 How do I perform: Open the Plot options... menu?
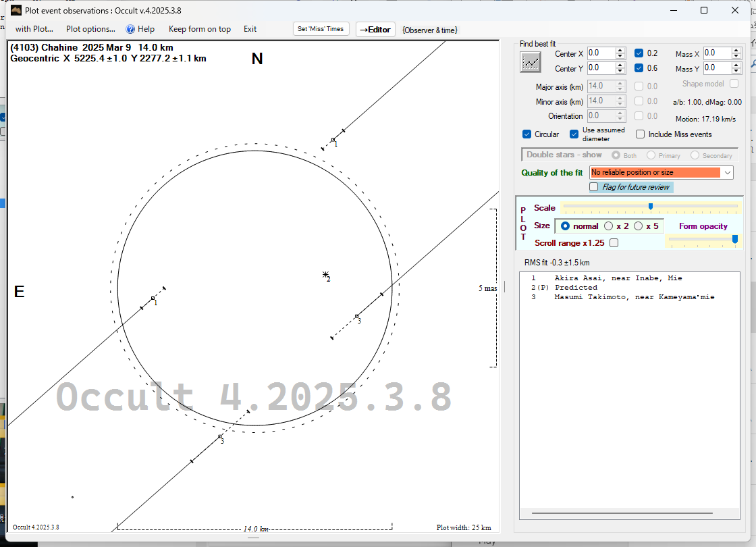[90, 29]
